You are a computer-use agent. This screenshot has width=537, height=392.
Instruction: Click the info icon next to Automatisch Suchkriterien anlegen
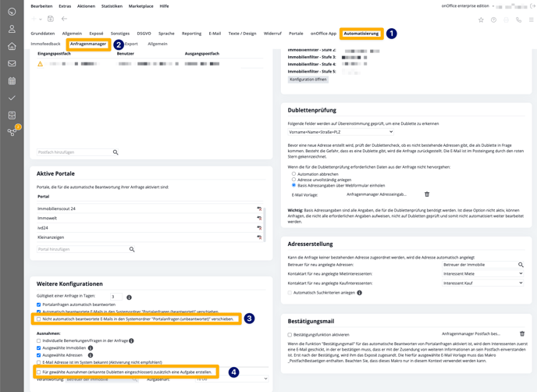(x=359, y=293)
